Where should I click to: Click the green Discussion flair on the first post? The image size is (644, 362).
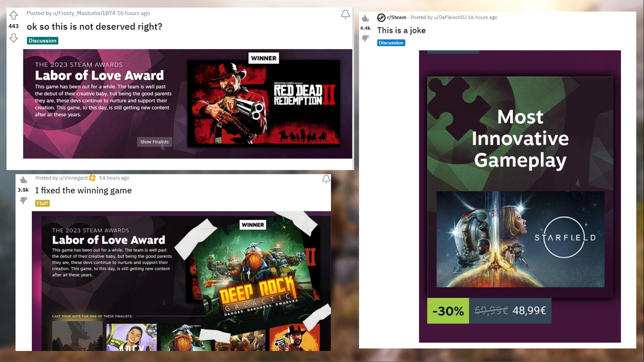tap(42, 41)
